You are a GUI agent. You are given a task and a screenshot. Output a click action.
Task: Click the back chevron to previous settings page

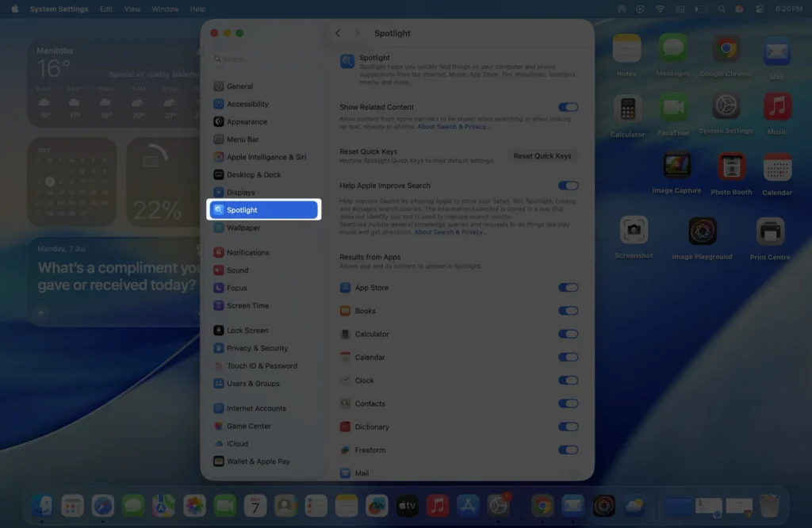tap(338, 33)
